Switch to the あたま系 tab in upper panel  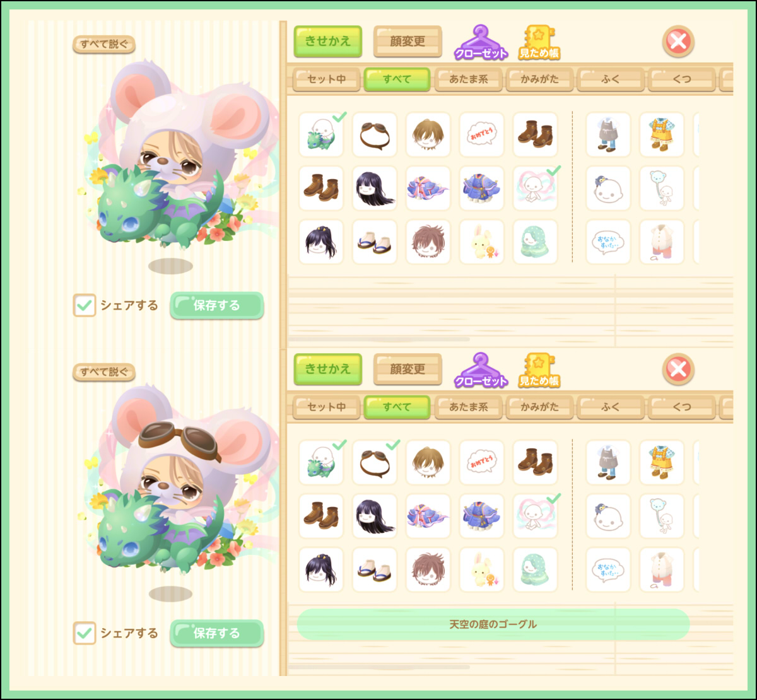(x=468, y=79)
